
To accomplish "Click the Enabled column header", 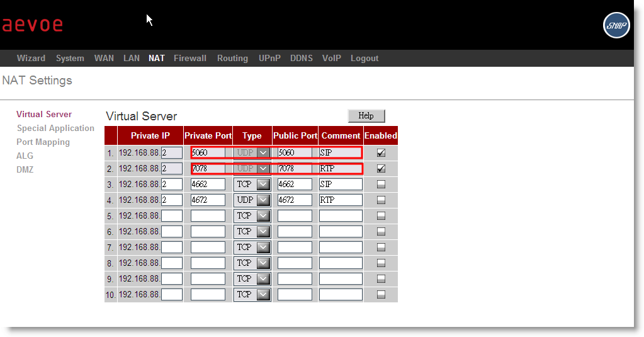I will [381, 135].
